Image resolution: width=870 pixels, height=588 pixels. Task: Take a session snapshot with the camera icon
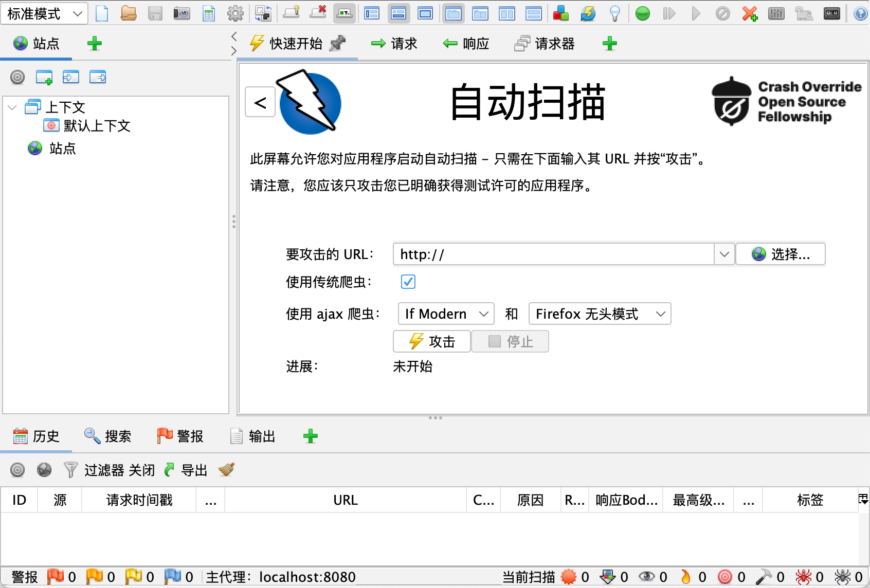click(x=182, y=13)
